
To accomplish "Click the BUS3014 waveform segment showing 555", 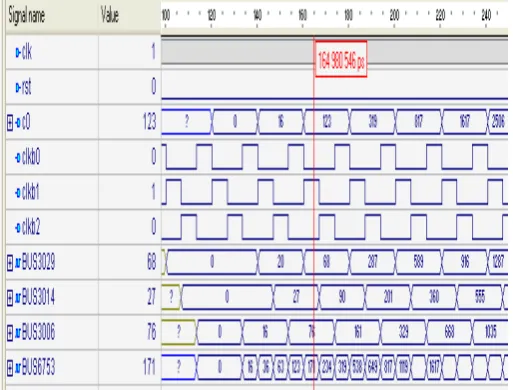I will [480, 297].
